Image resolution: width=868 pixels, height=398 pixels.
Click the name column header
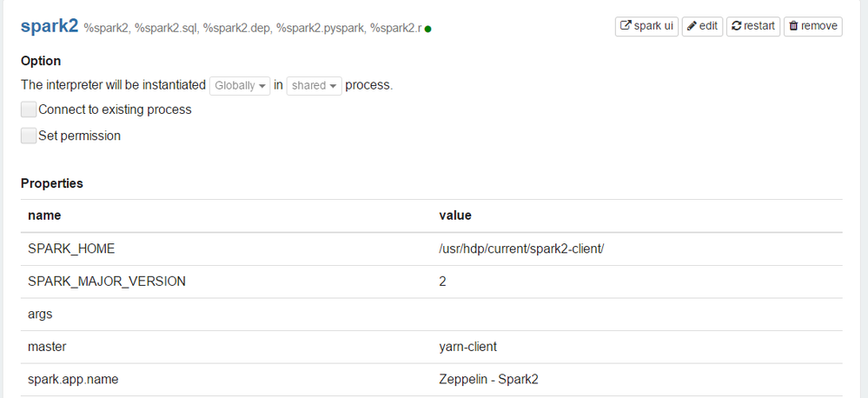[44, 215]
